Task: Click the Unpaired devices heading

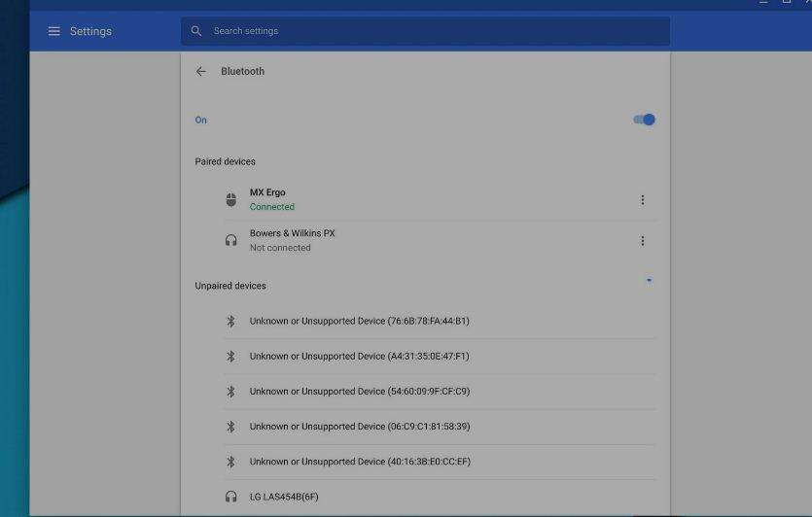Action: 230,286
